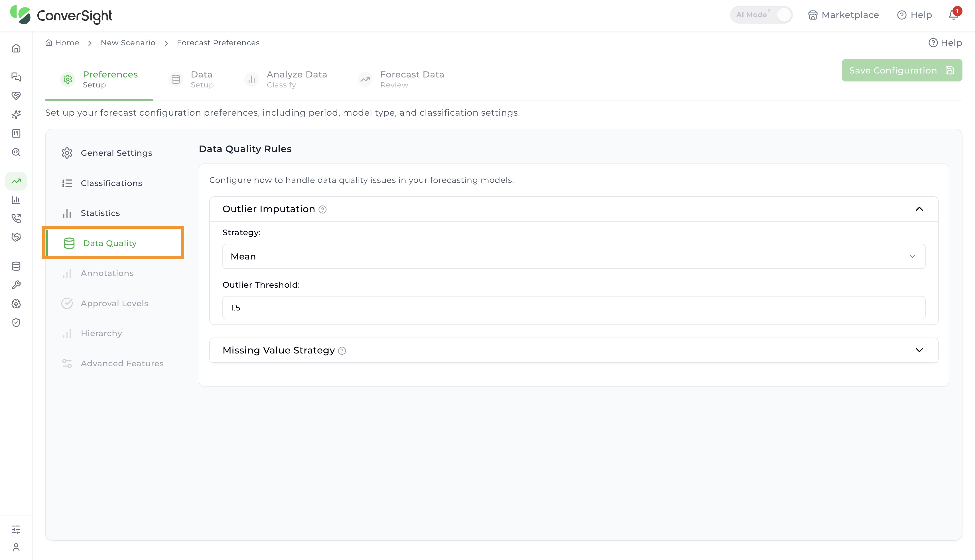Click the Missing Value Strategy help icon

(342, 351)
